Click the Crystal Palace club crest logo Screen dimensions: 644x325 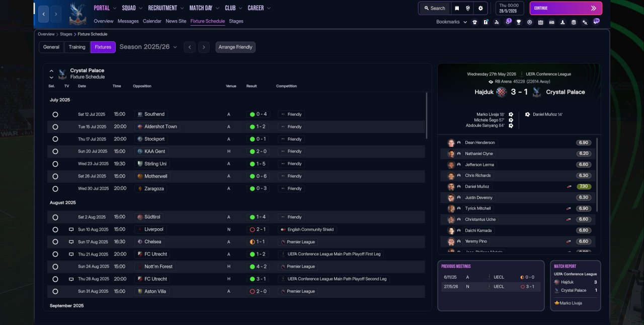click(x=77, y=13)
